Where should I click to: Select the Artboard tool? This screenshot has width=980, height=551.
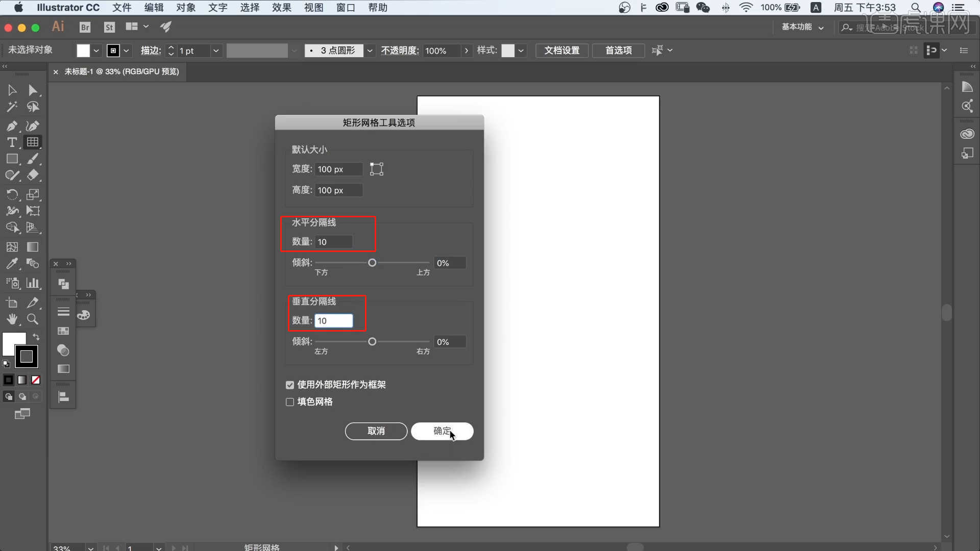pyautogui.click(x=12, y=303)
